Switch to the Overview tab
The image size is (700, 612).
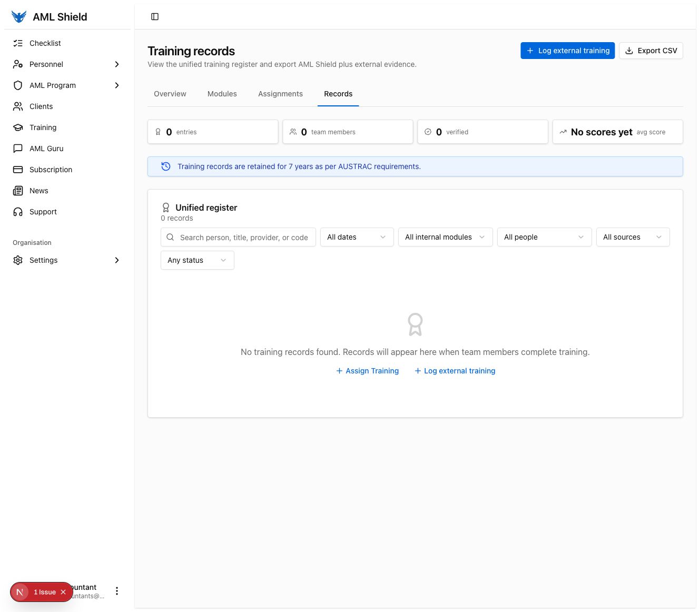pyautogui.click(x=170, y=94)
